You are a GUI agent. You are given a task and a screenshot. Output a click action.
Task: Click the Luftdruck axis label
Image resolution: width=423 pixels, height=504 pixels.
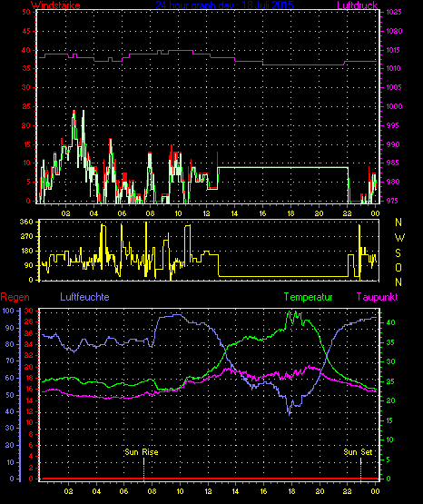coord(357,5)
